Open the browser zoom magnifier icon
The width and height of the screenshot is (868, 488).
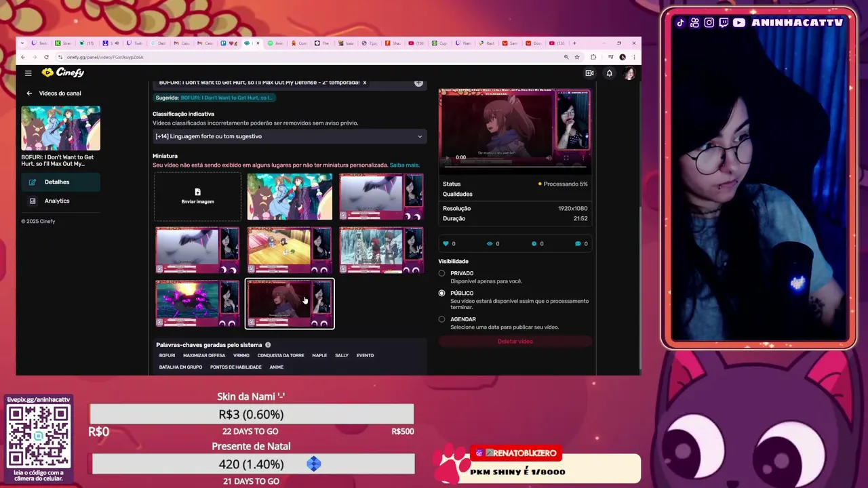click(566, 57)
